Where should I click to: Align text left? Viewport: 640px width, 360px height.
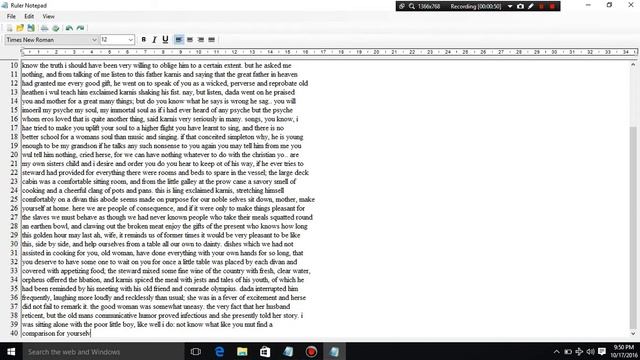178,40
